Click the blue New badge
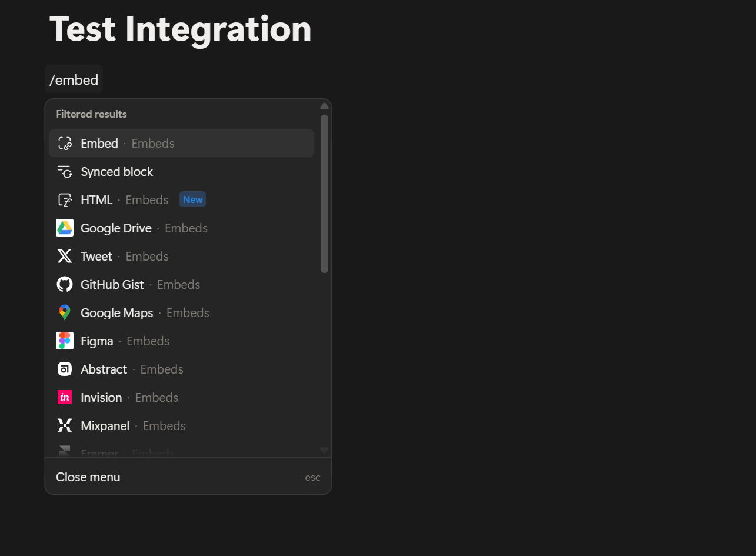The width and height of the screenshot is (756, 556). 193,199
